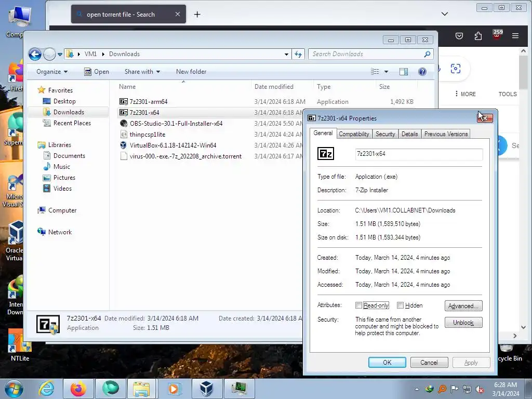Open Firefox hamburger application menu
This screenshot has width=532, height=399.
pyautogui.click(x=515, y=36)
